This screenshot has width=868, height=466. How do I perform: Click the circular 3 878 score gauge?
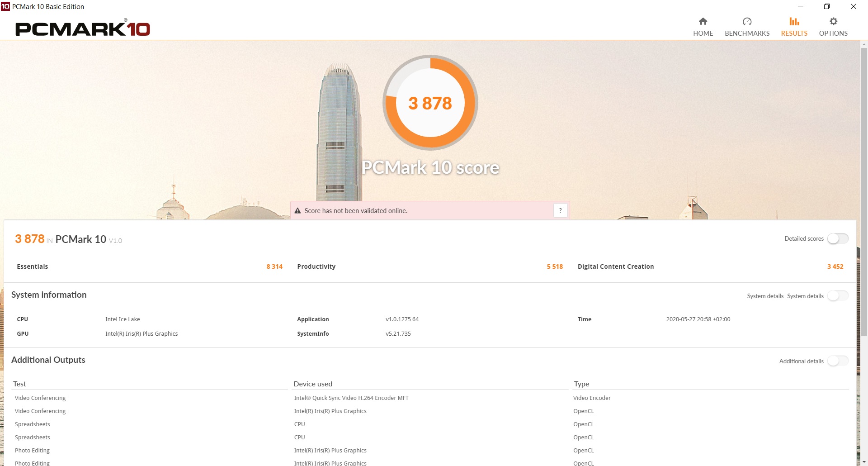pyautogui.click(x=430, y=103)
